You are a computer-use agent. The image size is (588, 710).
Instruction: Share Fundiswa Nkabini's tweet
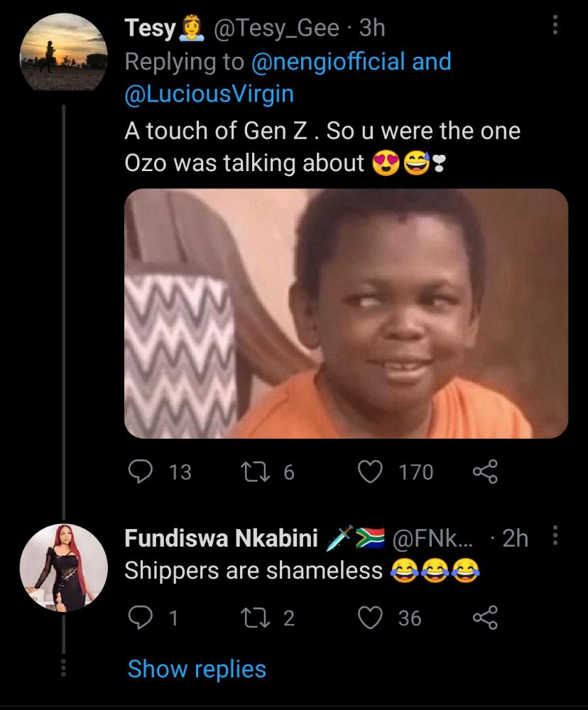coord(484,618)
